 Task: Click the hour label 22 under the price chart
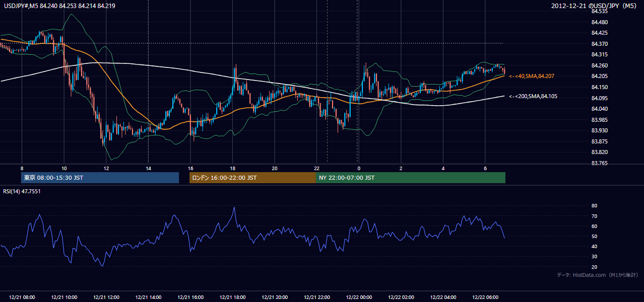click(316, 168)
